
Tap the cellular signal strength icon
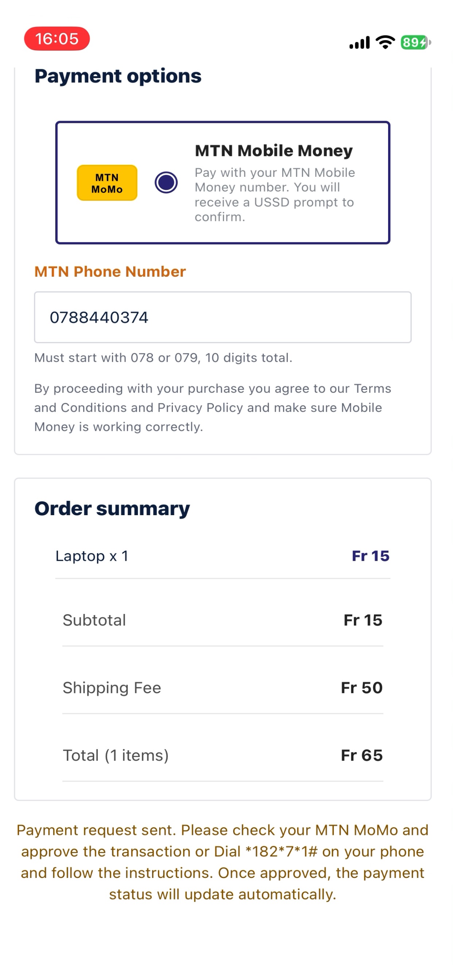point(359,43)
